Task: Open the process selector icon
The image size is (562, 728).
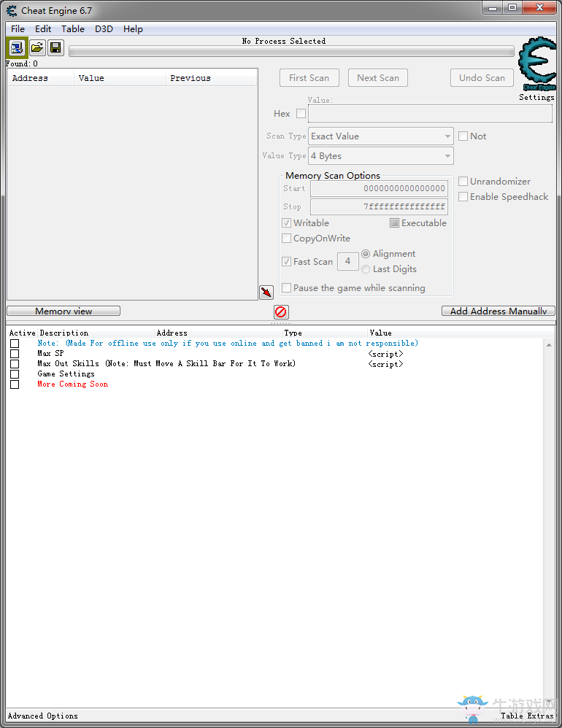Action: [17, 48]
